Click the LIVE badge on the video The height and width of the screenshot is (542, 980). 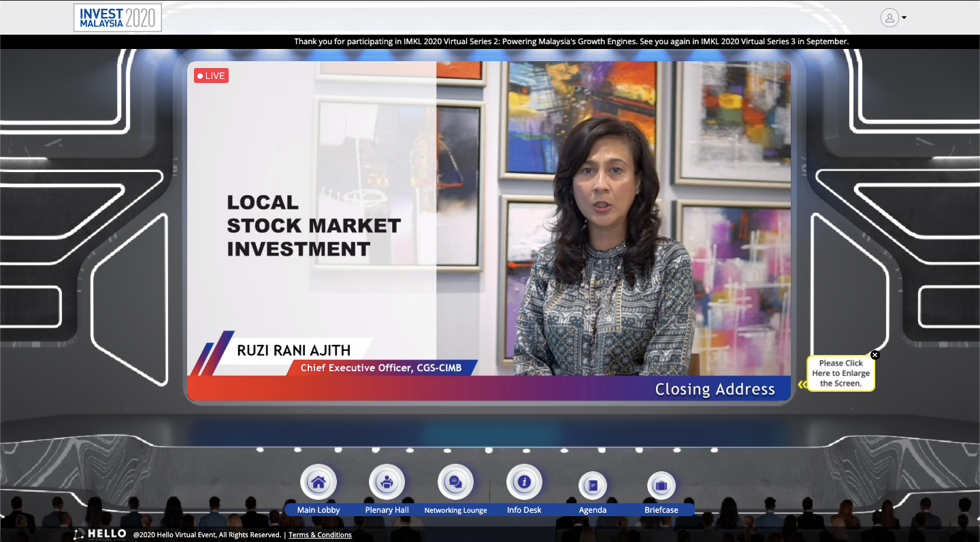[211, 75]
